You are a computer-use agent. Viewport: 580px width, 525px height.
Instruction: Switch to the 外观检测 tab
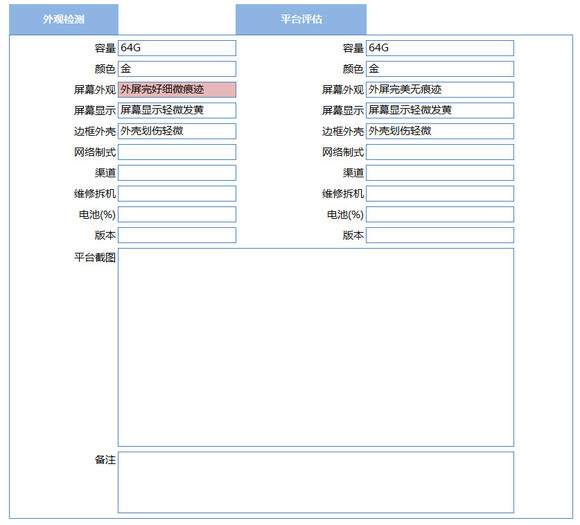point(64,19)
